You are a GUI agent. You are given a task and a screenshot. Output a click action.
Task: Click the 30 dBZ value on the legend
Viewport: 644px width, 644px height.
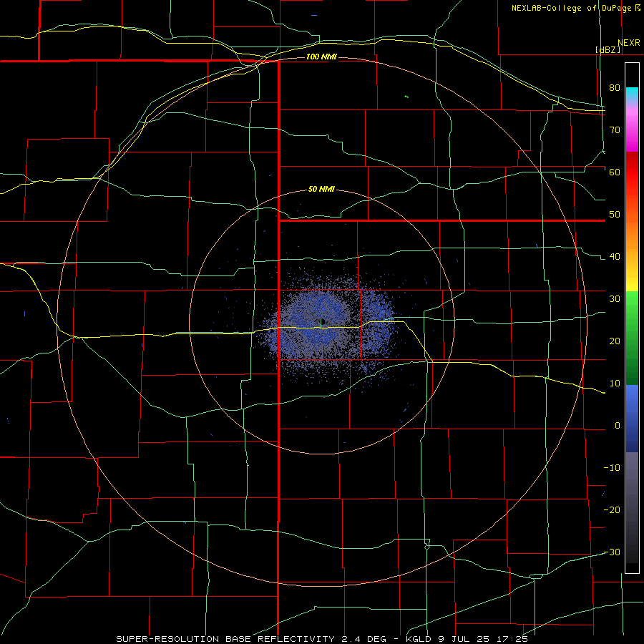[615, 299]
